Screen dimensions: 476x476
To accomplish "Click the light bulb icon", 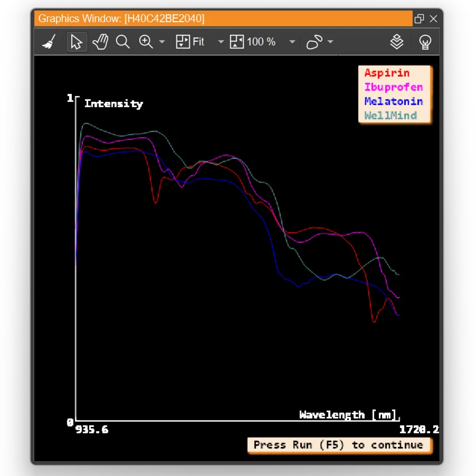I will pyautogui.click(x=425, y=42).
